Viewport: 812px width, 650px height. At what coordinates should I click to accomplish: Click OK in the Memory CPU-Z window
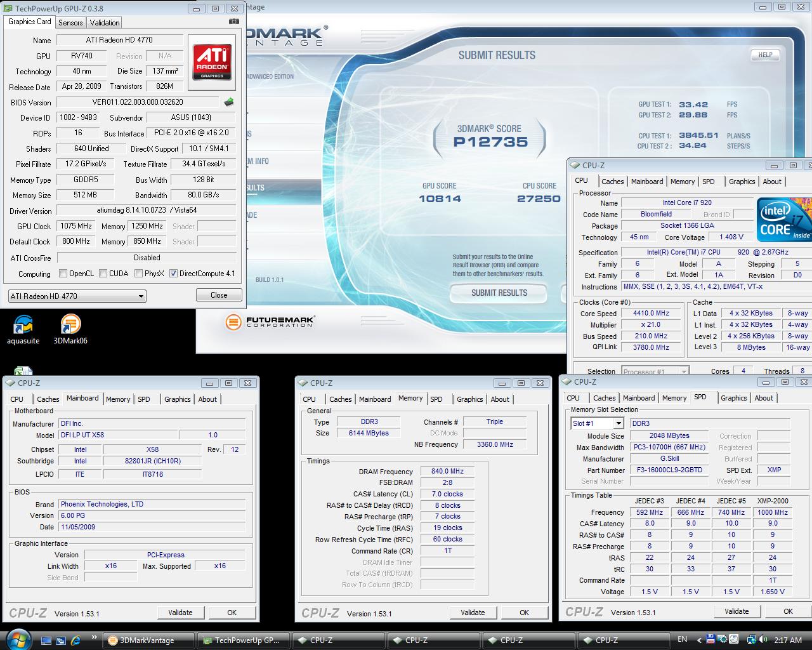[x=524, y=613]
